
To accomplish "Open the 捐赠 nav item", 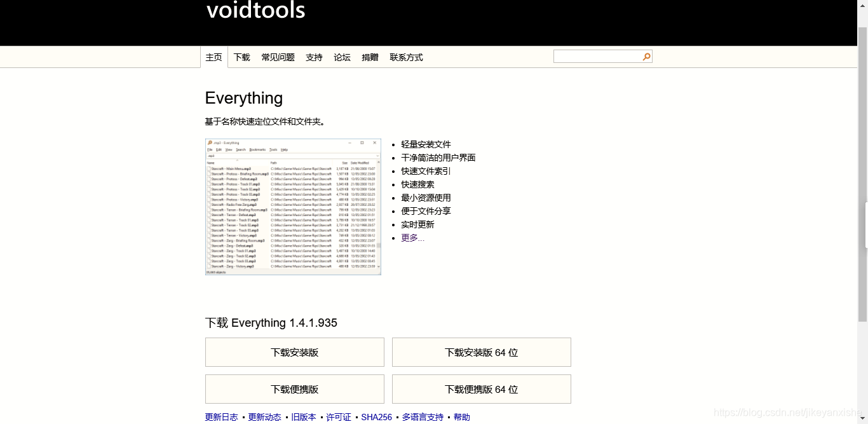I will (370, 57).
